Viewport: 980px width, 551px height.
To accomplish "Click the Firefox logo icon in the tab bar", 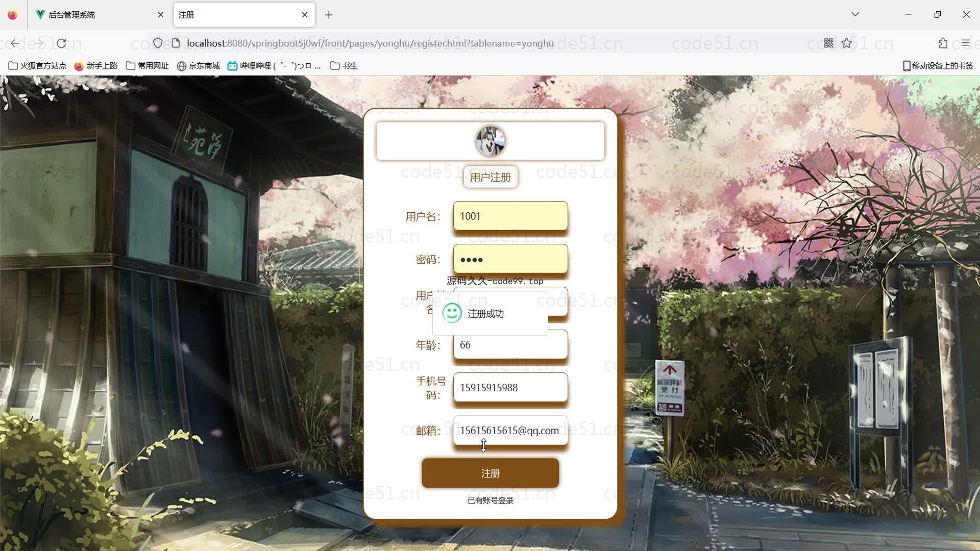I will point(13,15).
